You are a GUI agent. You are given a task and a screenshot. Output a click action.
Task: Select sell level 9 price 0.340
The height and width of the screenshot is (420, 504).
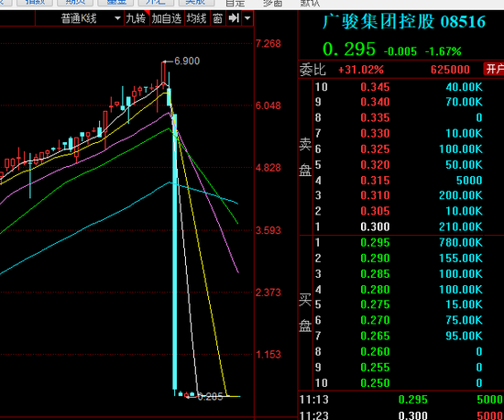[375, 103]
